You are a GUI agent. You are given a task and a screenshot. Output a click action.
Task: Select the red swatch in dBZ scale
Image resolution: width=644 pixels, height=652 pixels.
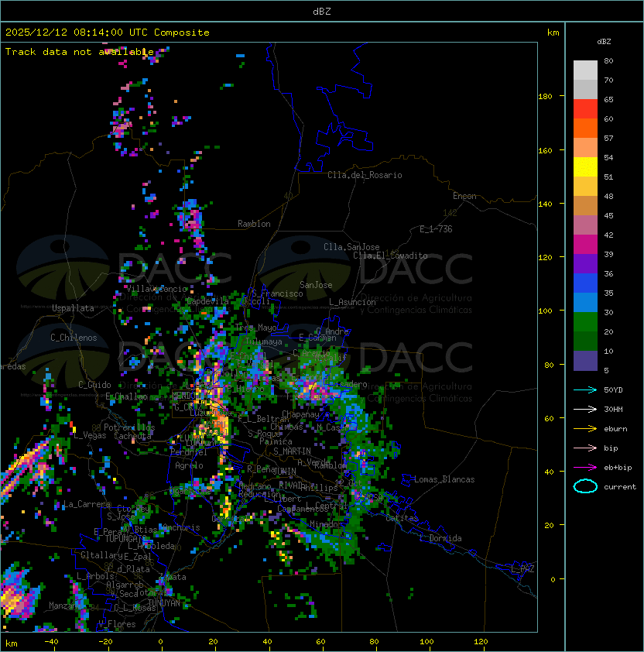point(585,108)
